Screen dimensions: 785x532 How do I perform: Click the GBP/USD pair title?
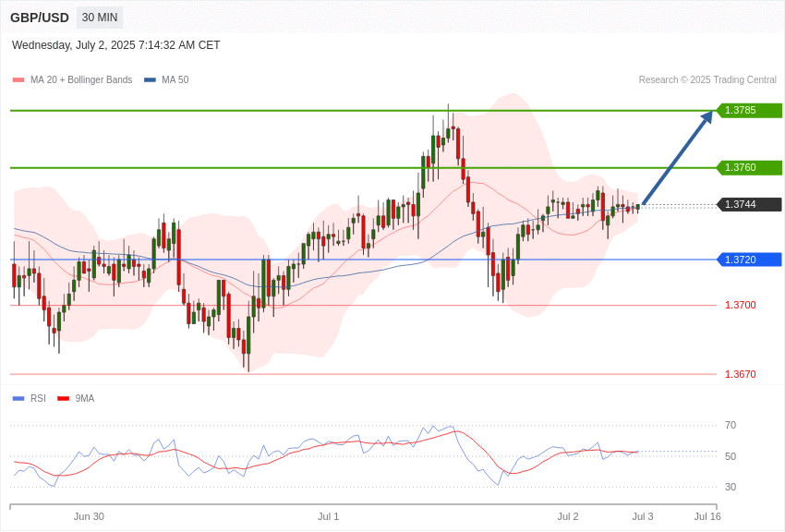40,18
